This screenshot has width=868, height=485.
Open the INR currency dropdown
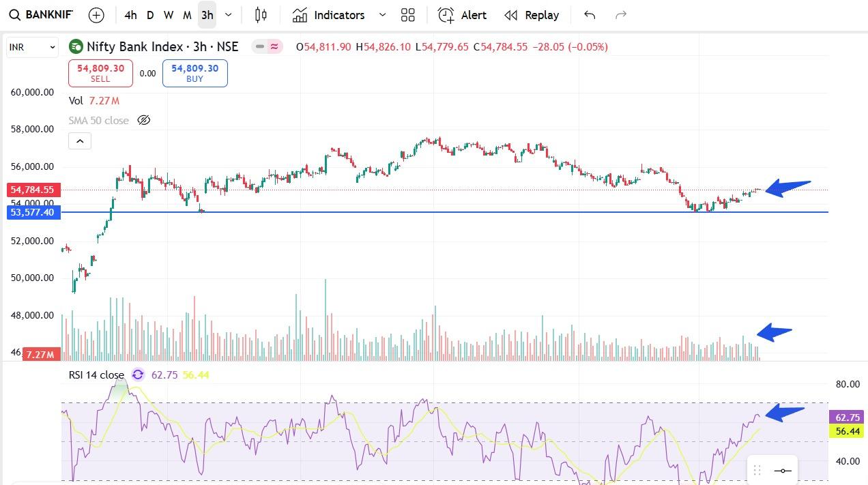32,47
